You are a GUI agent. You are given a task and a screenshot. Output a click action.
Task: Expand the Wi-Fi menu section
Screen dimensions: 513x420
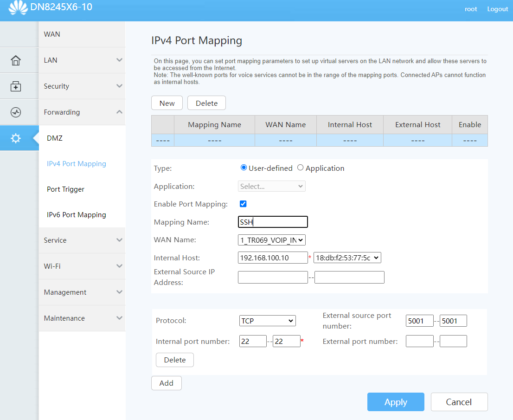(82, 266)
